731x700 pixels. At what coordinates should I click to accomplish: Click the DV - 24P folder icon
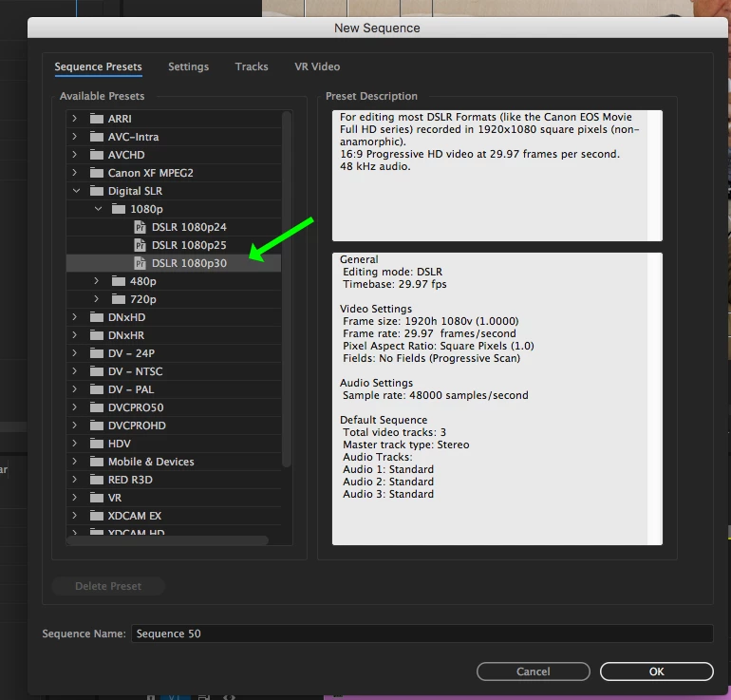[97, 353]
